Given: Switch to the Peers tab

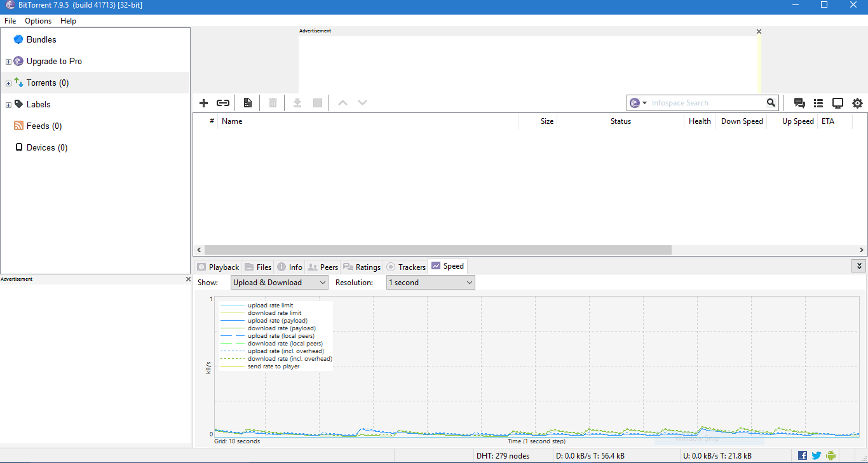Looking at the screenshot, I should coord(323,267).
